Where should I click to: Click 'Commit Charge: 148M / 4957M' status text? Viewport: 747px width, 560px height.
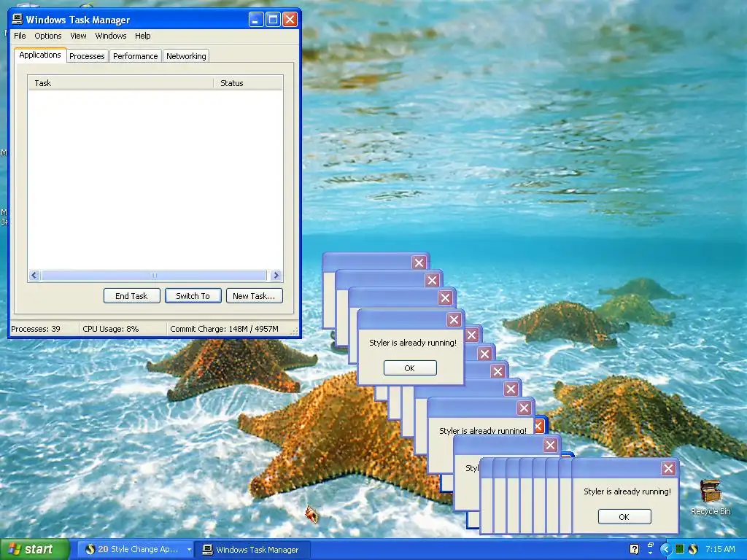225,329
